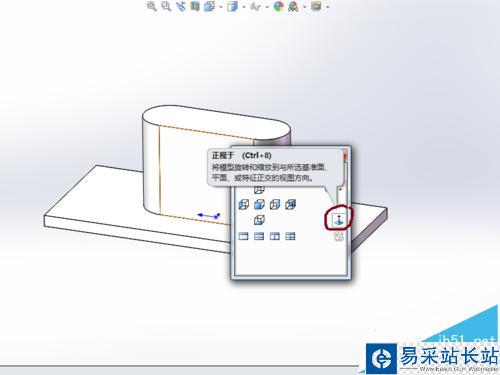Click the Hide/Show Items glasses icon

pyautogui.click(x=256, y=6)
